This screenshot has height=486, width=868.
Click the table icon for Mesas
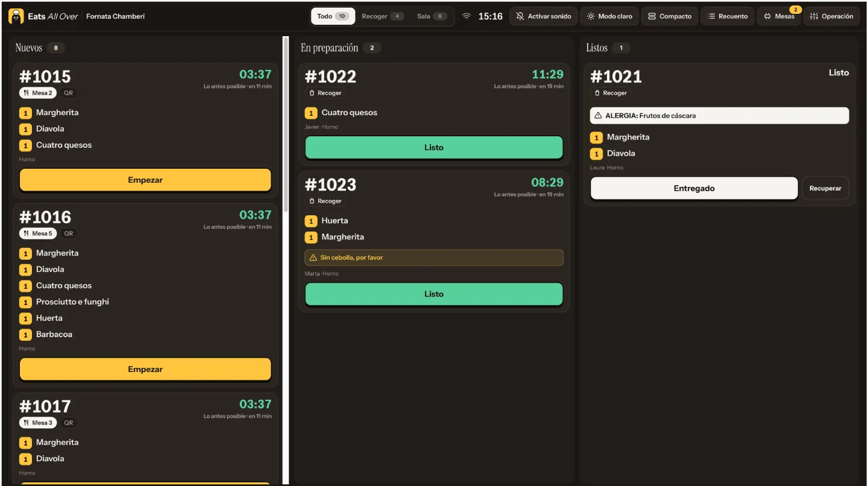tap(767, 16)
